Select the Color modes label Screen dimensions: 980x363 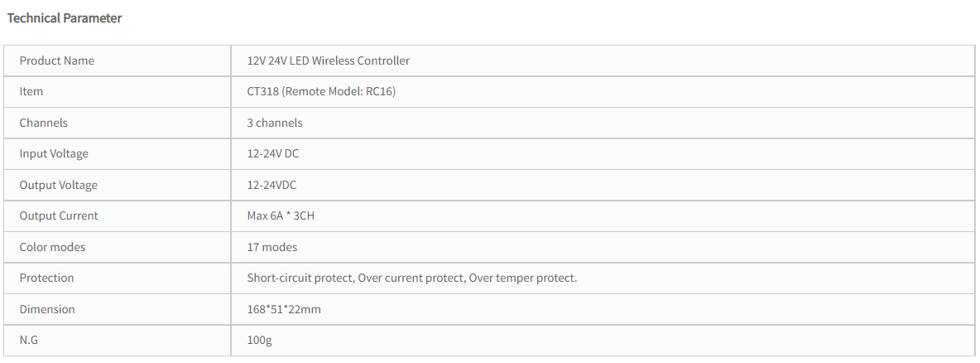point(52,247)
